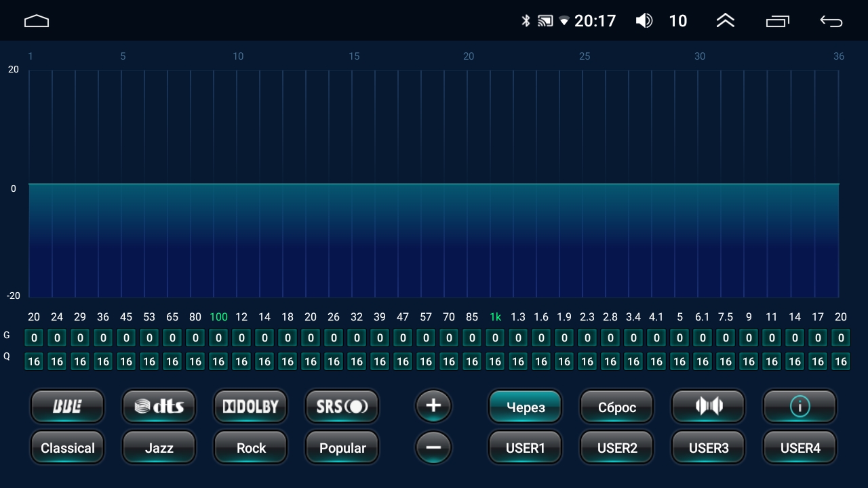Screen dimensions: 868x488
Task: Tap the volume level number 10
Action: click(x=678, y=21)
